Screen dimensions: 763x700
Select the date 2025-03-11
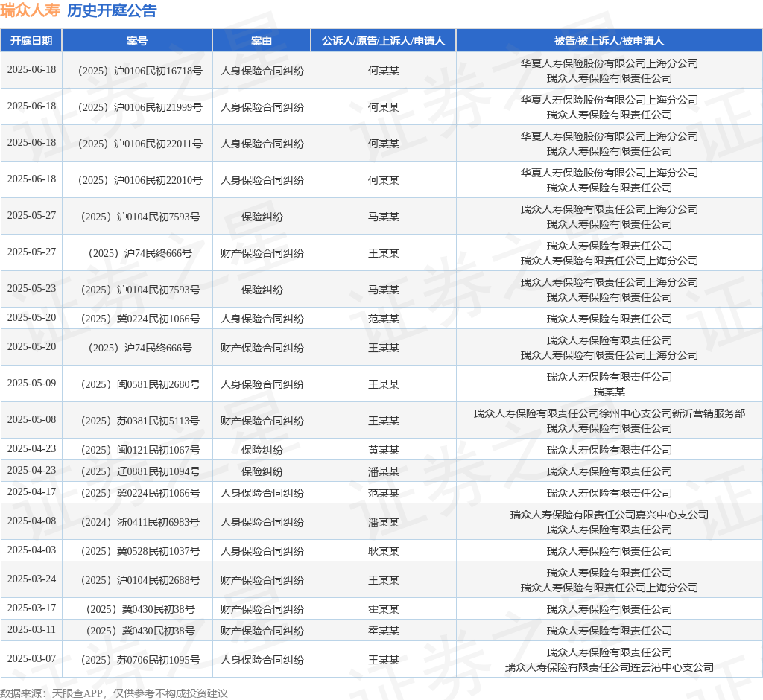[x=31, y=629]
